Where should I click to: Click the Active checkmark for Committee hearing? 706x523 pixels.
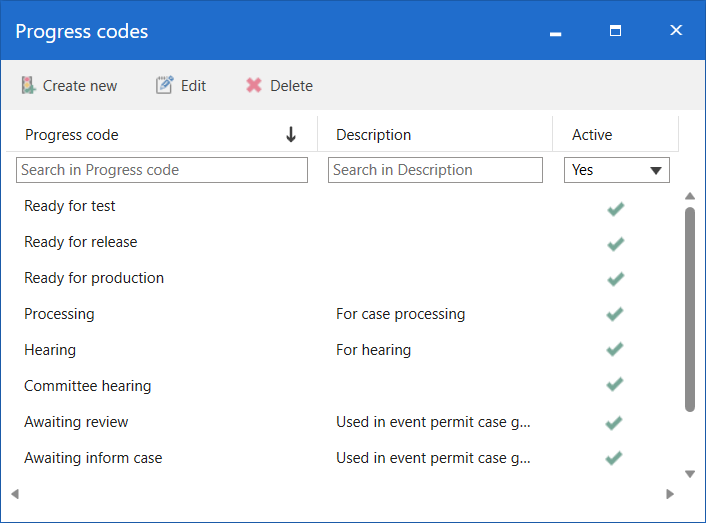click(615, 384)
